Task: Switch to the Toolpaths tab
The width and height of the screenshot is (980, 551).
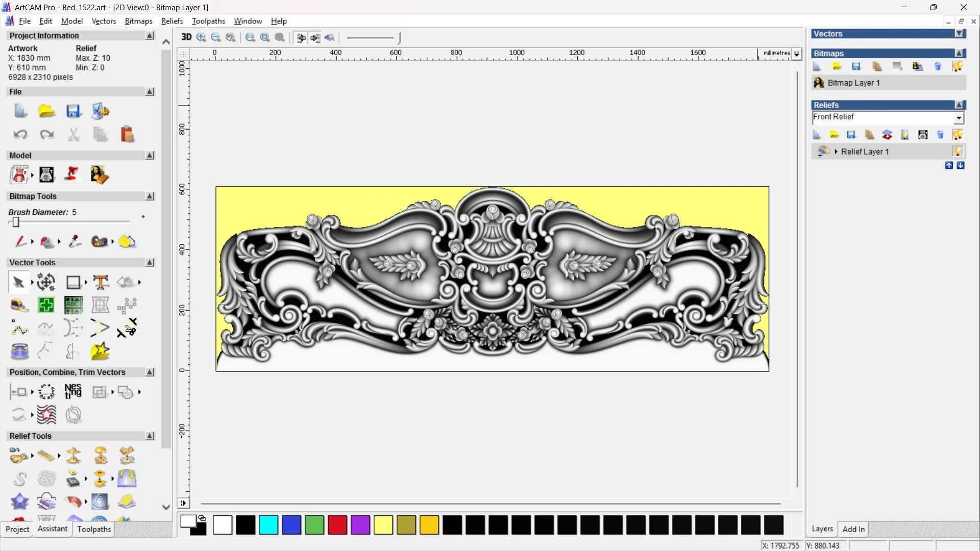Action: [x=94, y=529]
